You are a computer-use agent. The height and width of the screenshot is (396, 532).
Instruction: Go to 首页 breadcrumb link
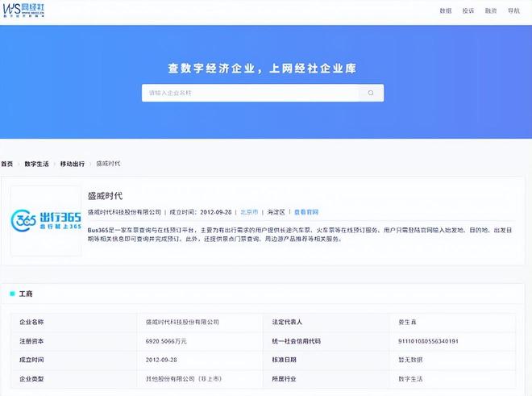click(6, 164)
